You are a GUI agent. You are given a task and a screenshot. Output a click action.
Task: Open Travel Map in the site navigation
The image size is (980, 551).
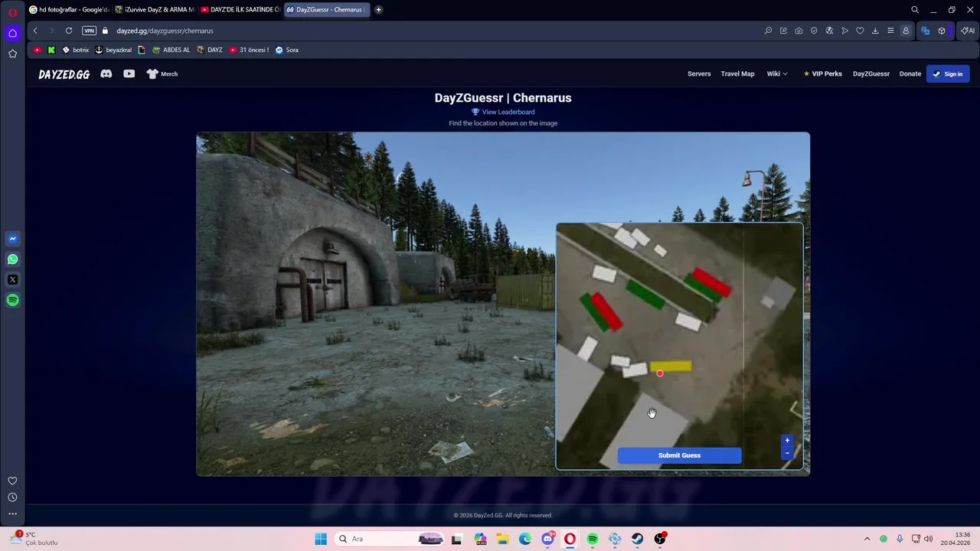(737, 73)
